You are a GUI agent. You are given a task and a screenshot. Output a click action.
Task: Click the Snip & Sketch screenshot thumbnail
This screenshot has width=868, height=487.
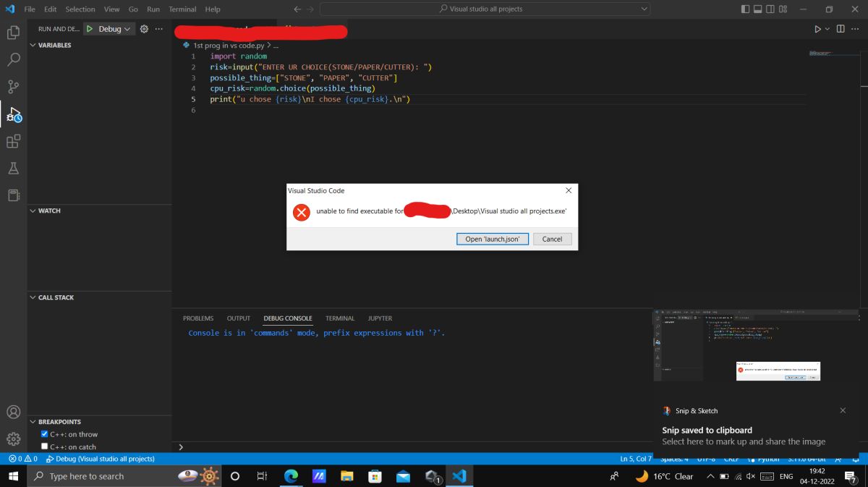click(x=757, y=345)
